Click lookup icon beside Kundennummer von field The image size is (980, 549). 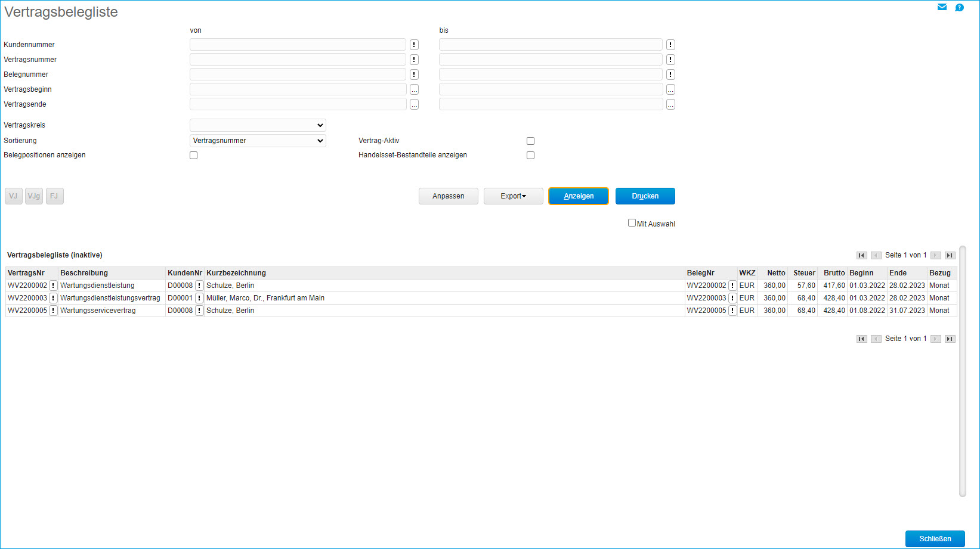[414, 45]
